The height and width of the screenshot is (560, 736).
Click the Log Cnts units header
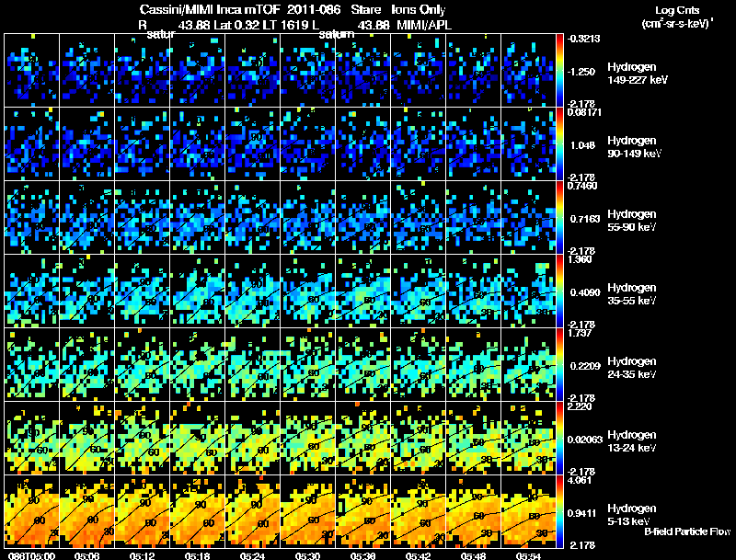[x=677, y=10]
